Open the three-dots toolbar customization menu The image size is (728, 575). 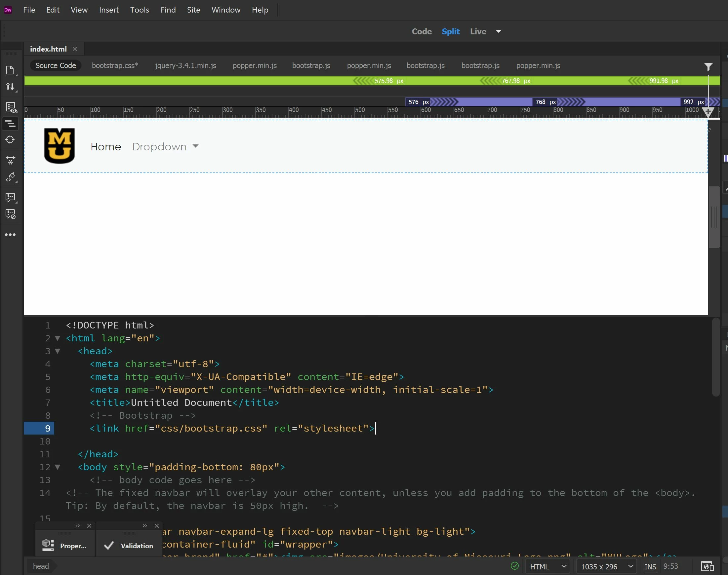pyautogui.click(x=11, y=235)
